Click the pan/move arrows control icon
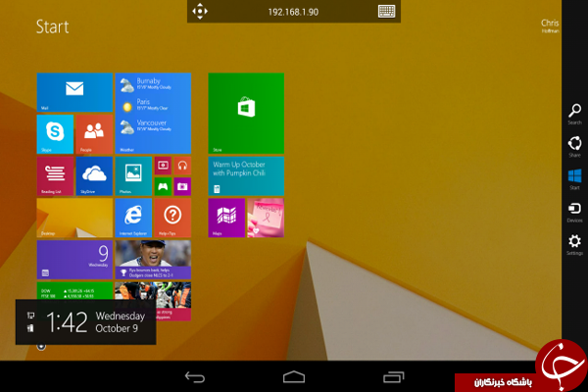Viewport: 588px width, 392px height. [x=200, y=11]
